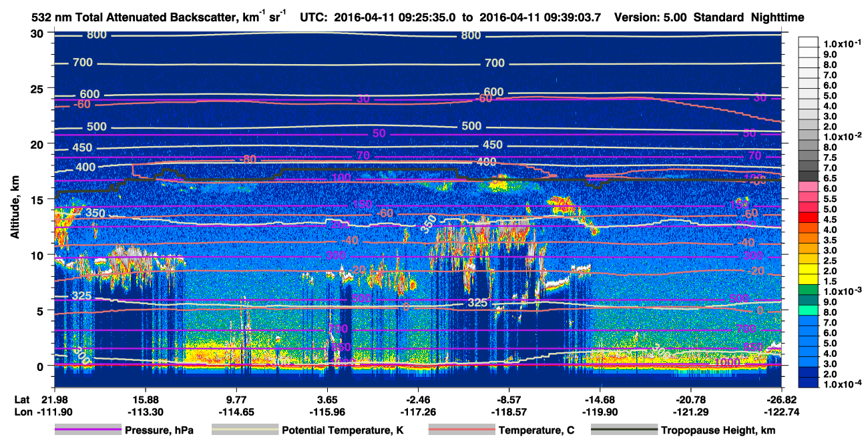Click the dark blue swatch at 1.0x10-4
The width and height of the screenshot is (868, 445).
click(808, 382)
